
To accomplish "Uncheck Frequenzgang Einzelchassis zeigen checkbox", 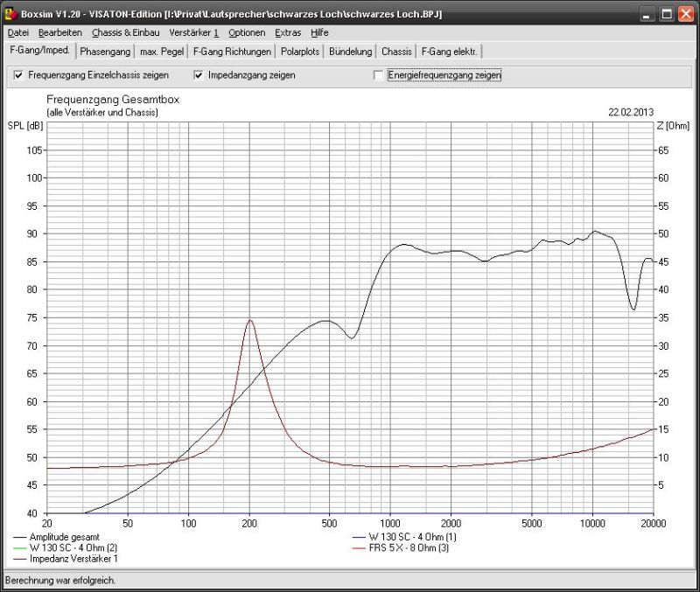I will pos(19,76).
